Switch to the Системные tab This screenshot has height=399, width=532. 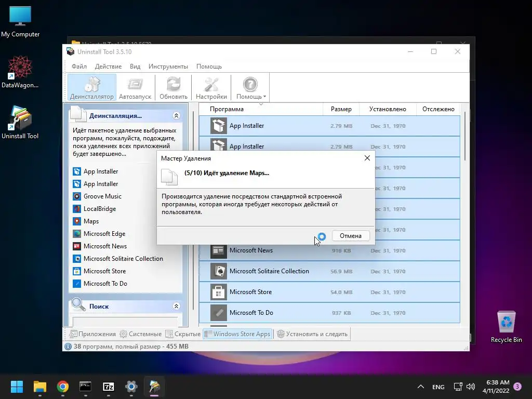pos(140,334)
